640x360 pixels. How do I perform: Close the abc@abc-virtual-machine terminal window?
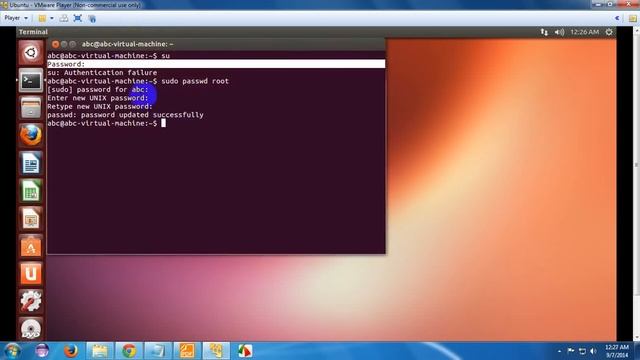point(56,44)
